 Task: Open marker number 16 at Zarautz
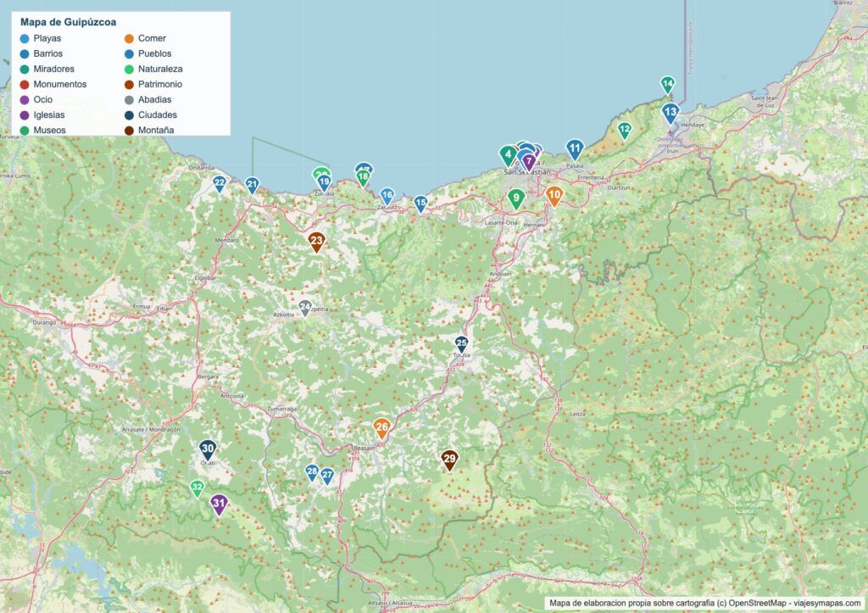[387, 196]
